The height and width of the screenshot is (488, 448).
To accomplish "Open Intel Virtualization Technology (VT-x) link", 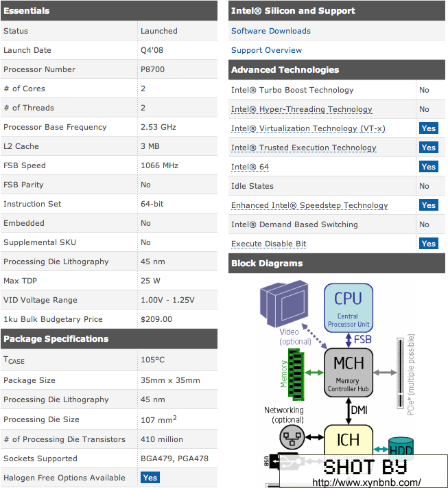I will coord(308,128).
